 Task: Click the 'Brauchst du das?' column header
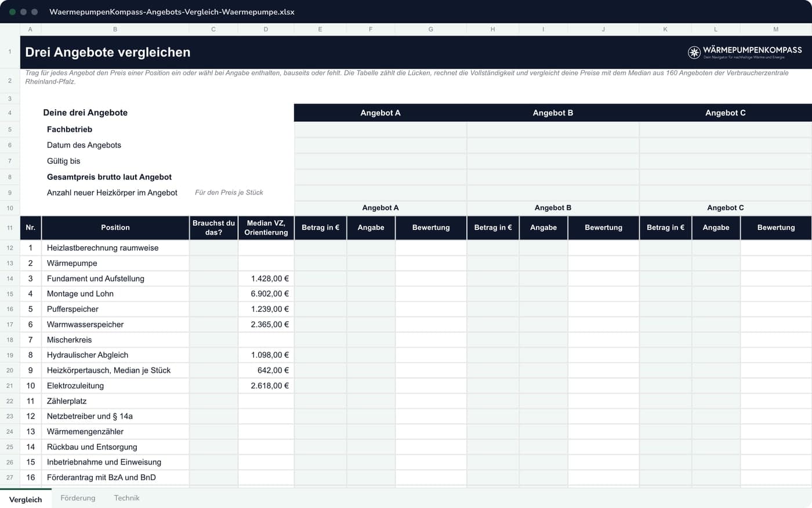click(x=213, y=228)
